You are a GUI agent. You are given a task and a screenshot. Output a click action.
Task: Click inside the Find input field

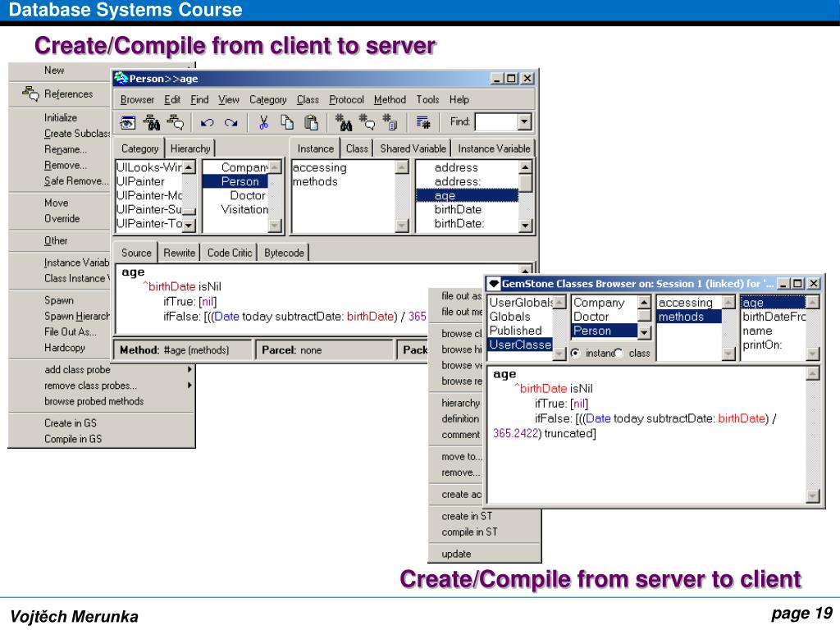496,122
